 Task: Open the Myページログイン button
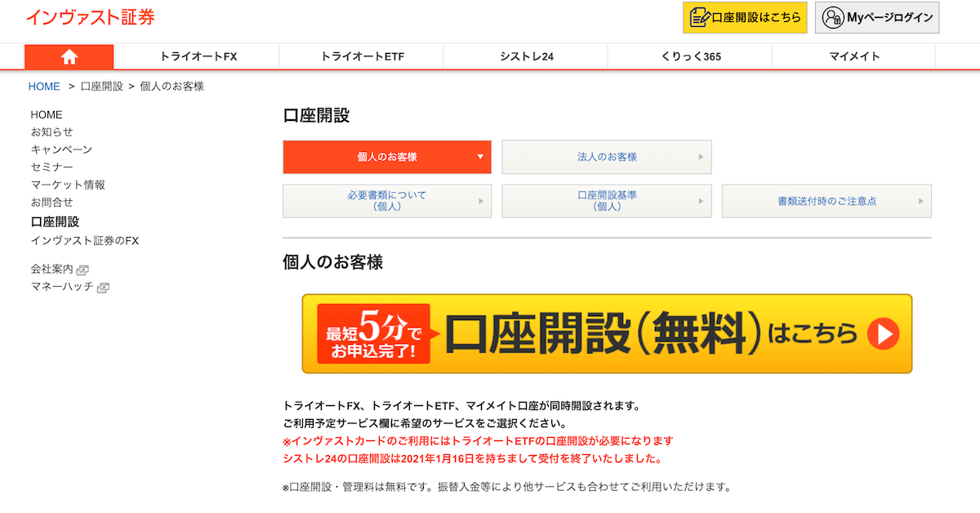click(x=877, y=17)
